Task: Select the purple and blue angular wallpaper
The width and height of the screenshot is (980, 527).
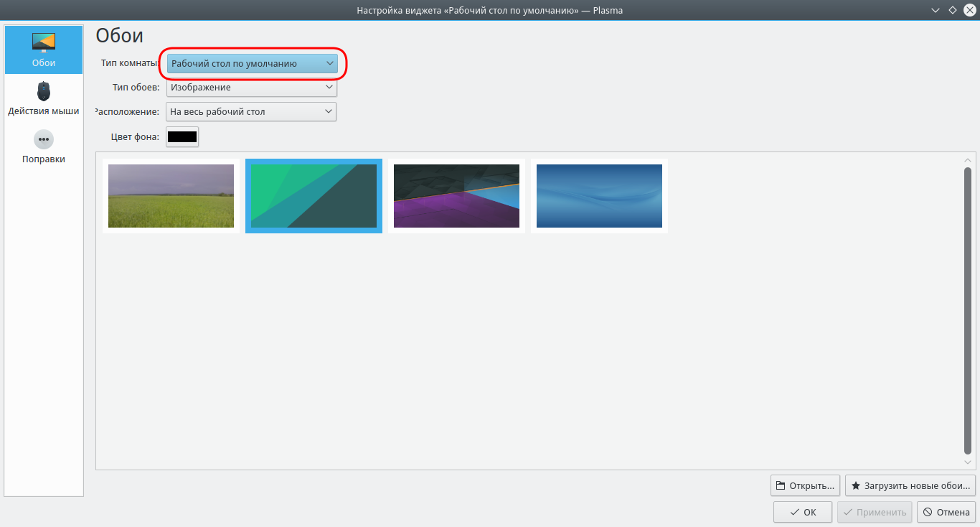Action: (x=456, y=196)
